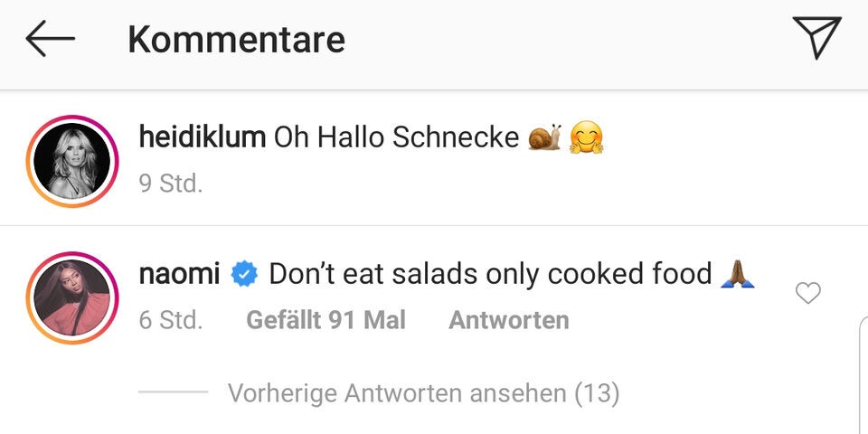Click the 6 Std. timestamp

170,320
